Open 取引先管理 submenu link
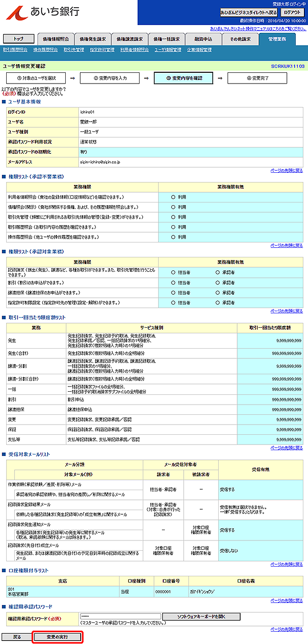The height and width of the screenshot is (644, 308). click(x=74, y=50)
